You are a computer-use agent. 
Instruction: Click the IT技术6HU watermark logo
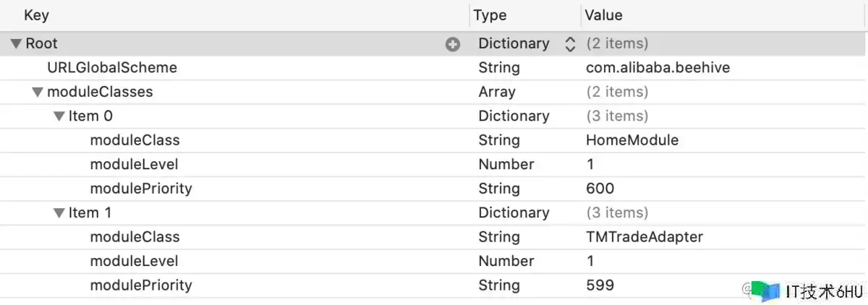pos(803,291)
